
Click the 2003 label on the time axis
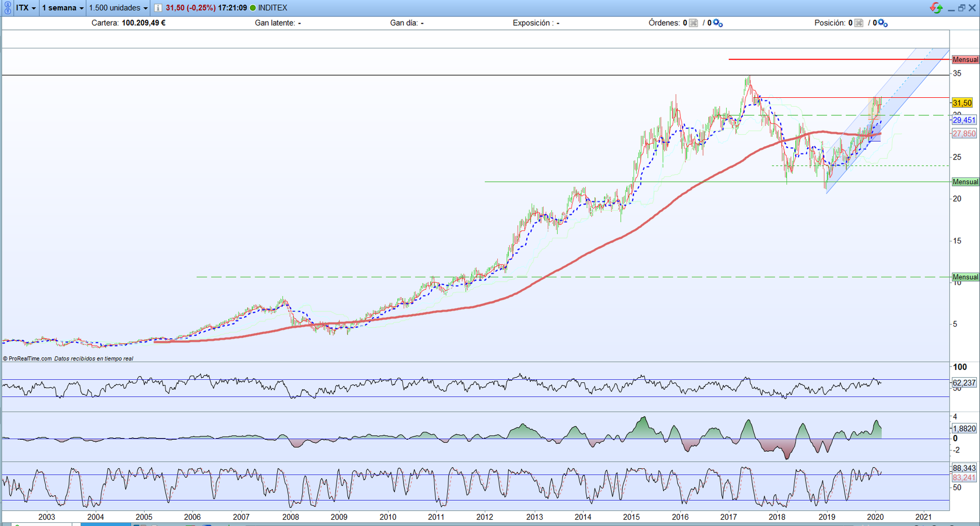[47, 517]
